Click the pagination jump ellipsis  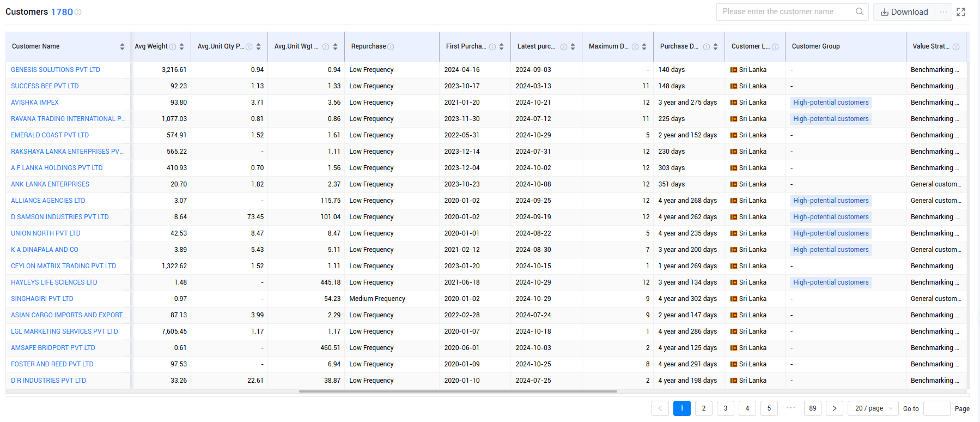coord(791,407)
